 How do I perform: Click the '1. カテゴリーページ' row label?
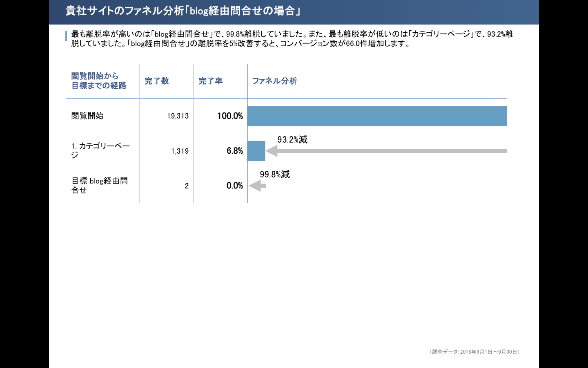pyautogui.click(x=100, y=150)
